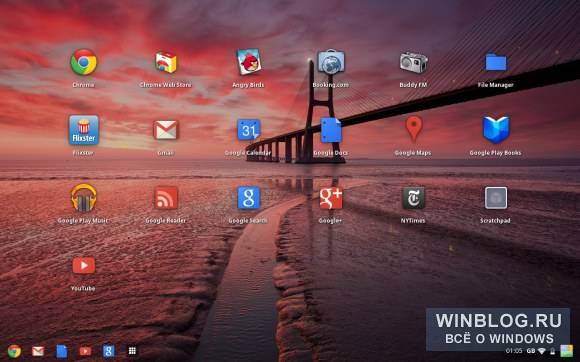The height and width of the screenshot is (362, 580).
Task: Launch the Flixster app
Action: [x=84, y=130]
